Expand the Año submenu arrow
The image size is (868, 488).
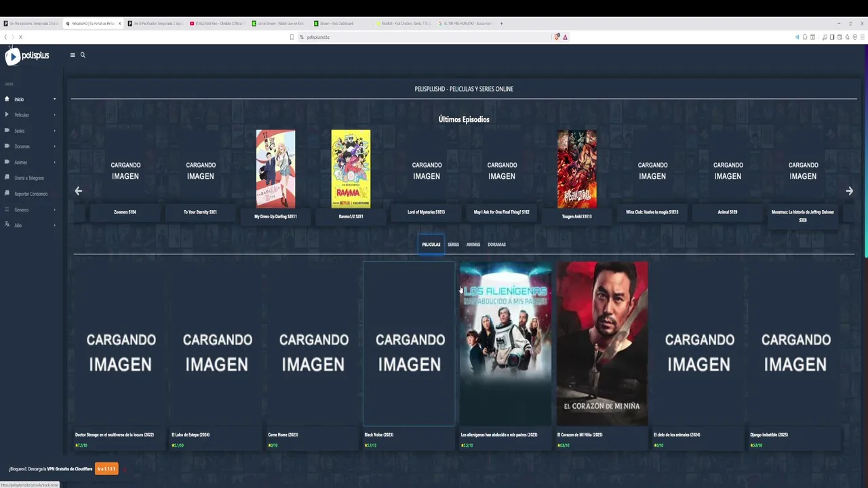click(54, 225)
